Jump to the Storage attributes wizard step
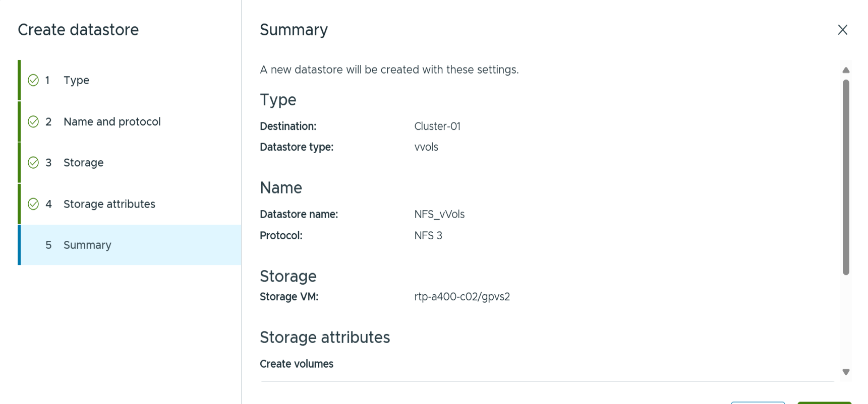Screen dimensions: 868x404 [x=109, y=204]
